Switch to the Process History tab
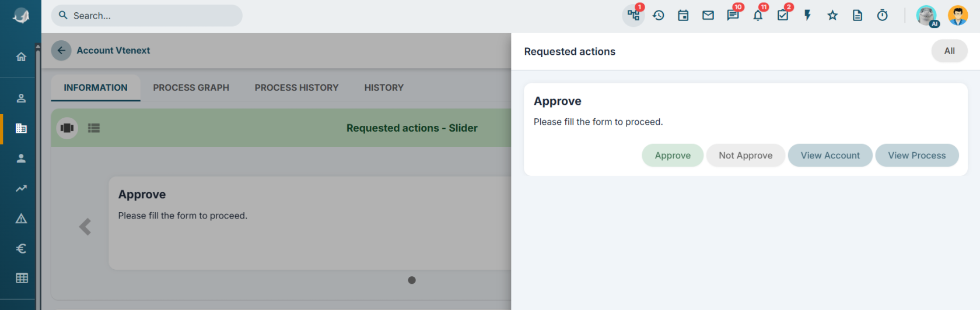 pos(296,87)
